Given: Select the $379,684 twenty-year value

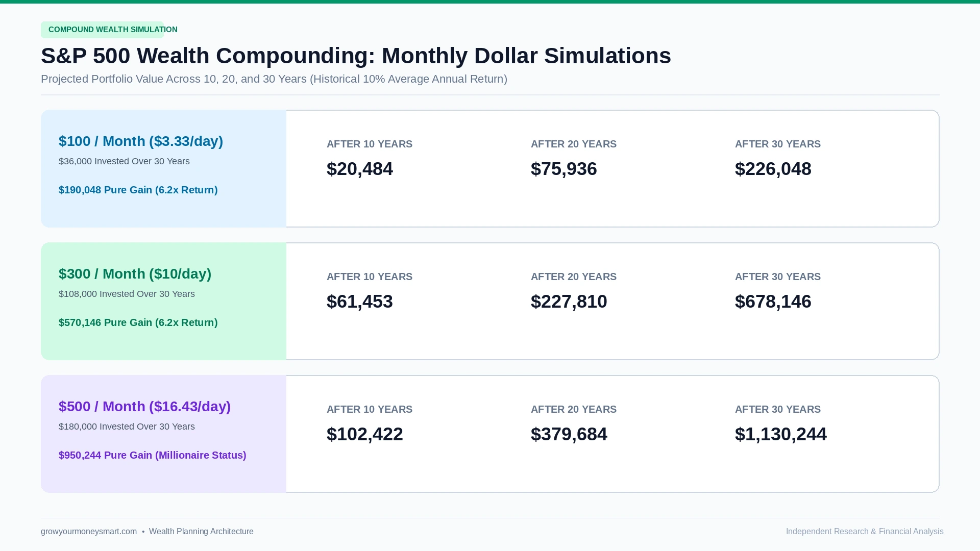Looking at the screenshot, I should tap(569, 434).
